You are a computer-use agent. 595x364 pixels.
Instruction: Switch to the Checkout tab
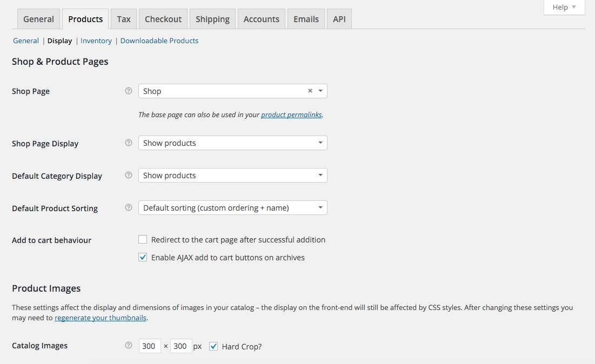click(x=163, y=19)
